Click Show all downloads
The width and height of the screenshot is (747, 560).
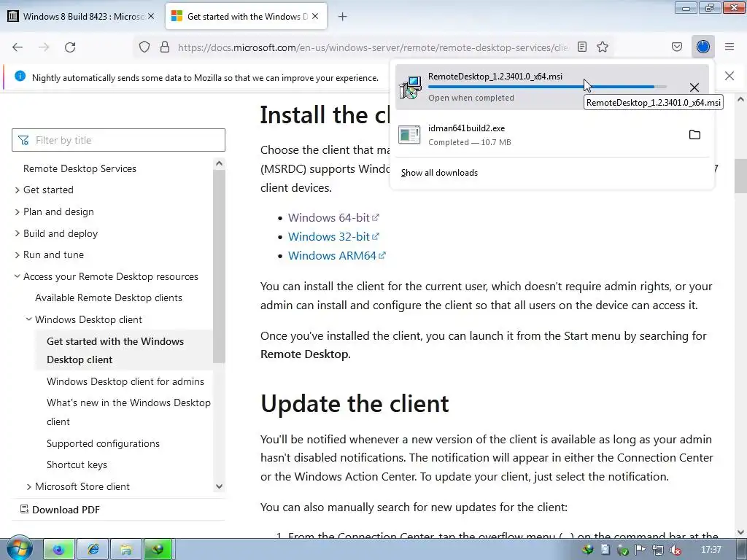tap(439, 173)
